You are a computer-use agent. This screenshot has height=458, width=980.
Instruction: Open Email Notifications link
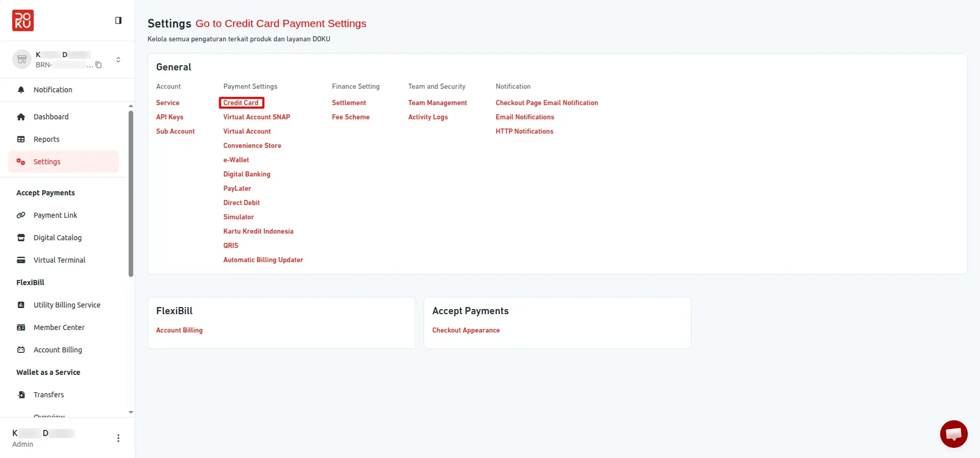click(x=525, y=117)
